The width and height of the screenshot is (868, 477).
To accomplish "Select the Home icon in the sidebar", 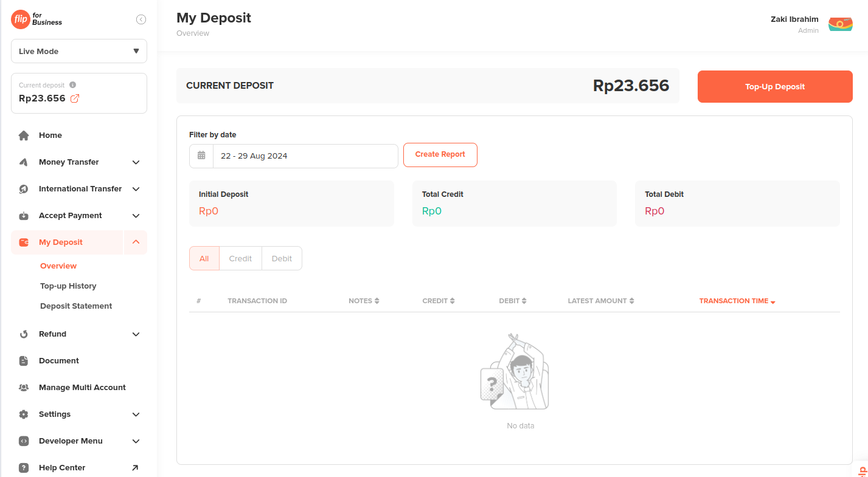I will click(x=23, y=135).
